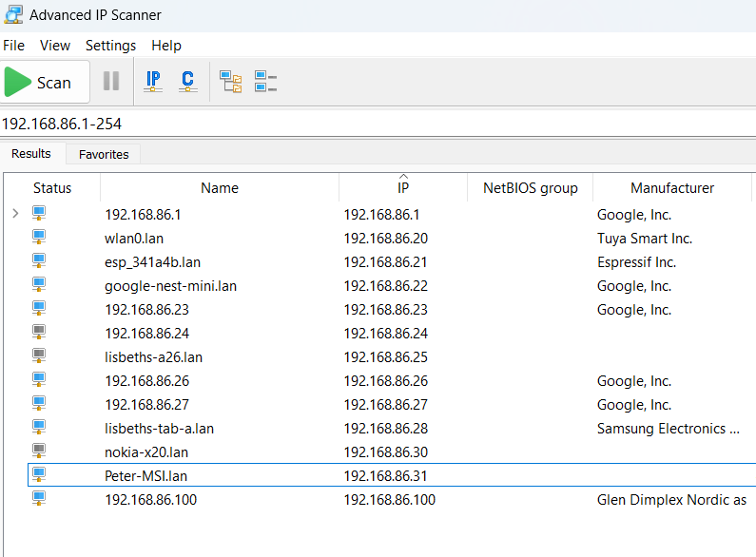Click Glen Dimplex Nordic as manufacturer cell

click(671, 500)
